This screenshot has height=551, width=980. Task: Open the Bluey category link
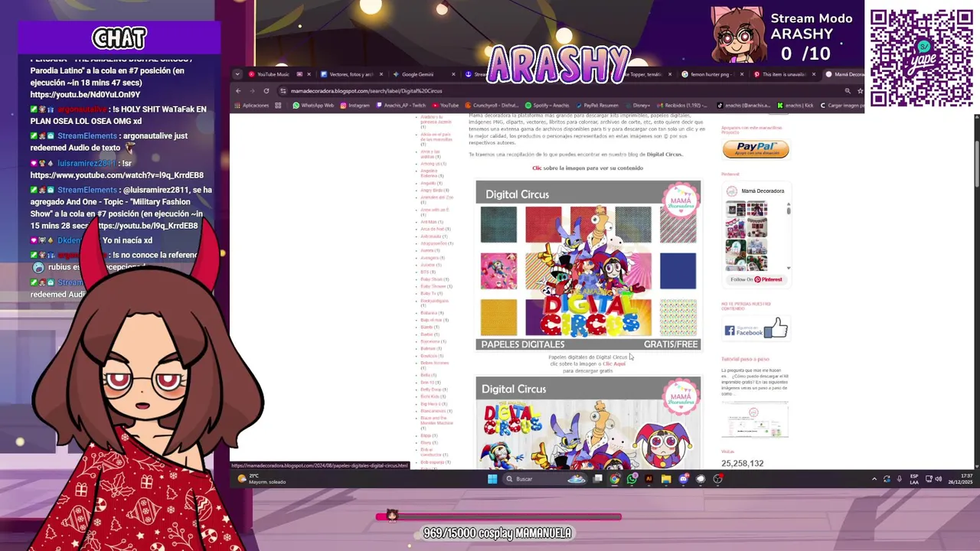[426, 442]
